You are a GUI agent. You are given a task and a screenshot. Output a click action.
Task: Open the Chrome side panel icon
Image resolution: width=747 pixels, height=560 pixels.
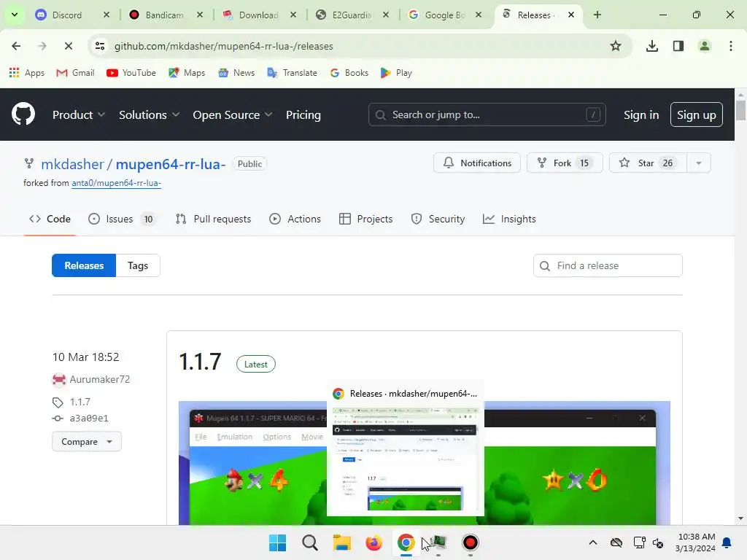pyautogui.click(x=678, y=46)
